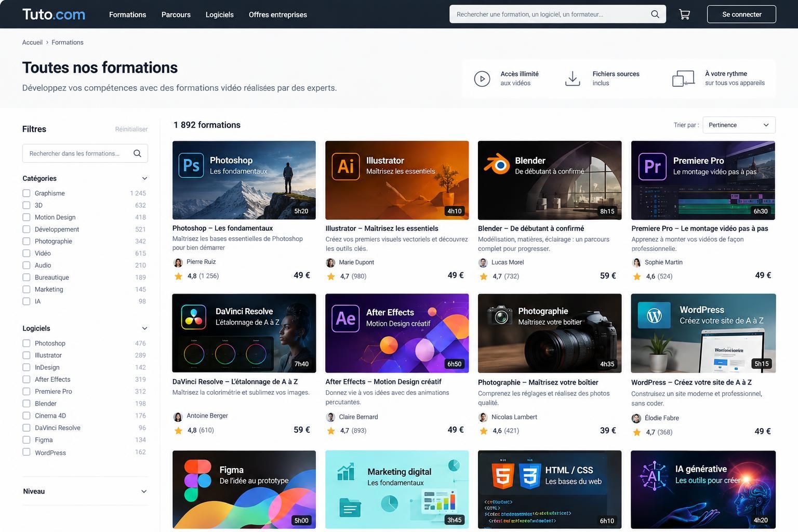Collapse the Logiciels filter section
The width and height of the screenshot is (798, 532).
(144, 328)
